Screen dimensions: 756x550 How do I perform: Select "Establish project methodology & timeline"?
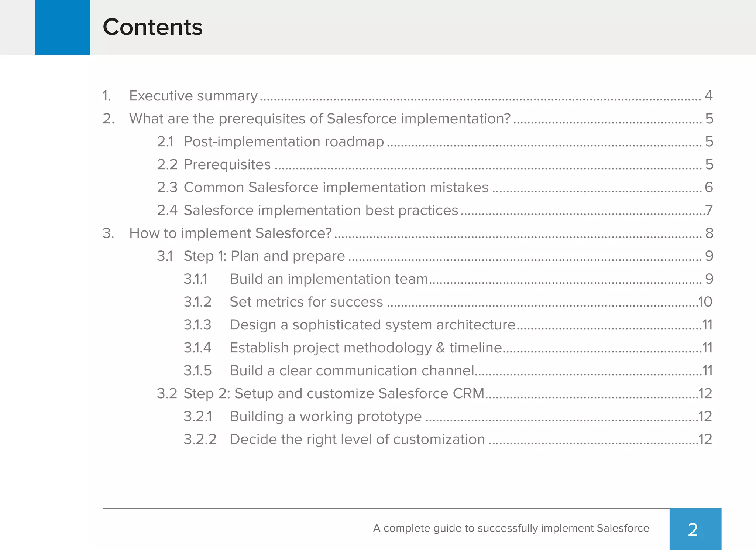pyautogui.click(x=365, y=348)
